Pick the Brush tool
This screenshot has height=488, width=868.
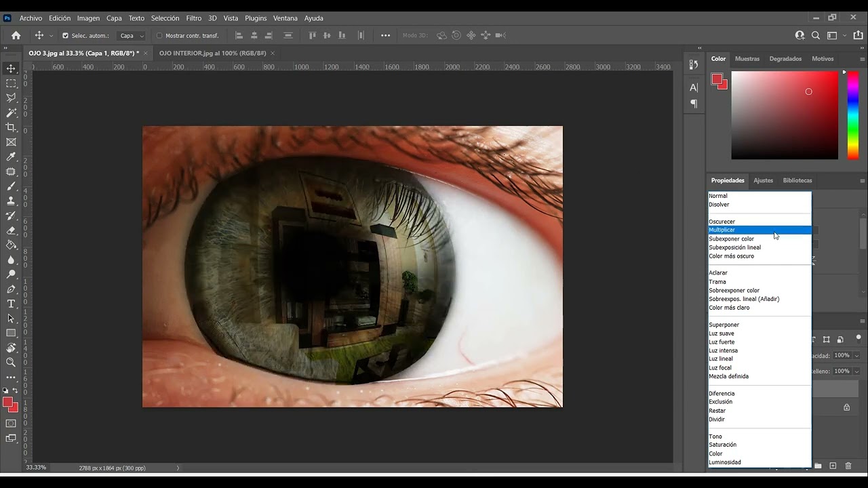point(11,186)
